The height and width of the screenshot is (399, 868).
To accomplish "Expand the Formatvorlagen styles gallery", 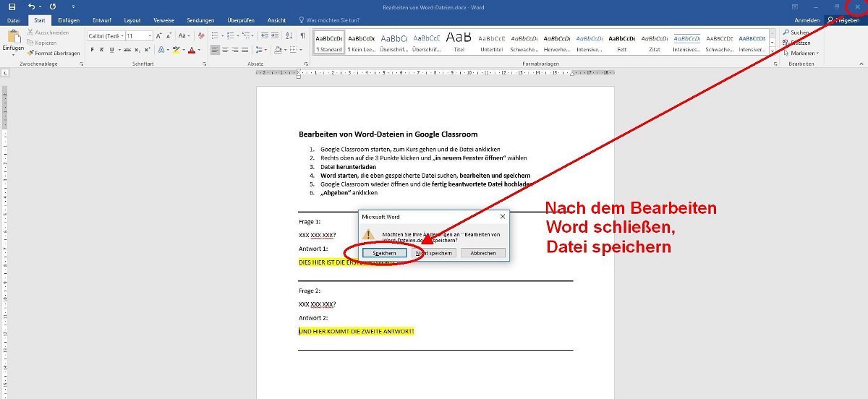I will click(x=773, y=53).
